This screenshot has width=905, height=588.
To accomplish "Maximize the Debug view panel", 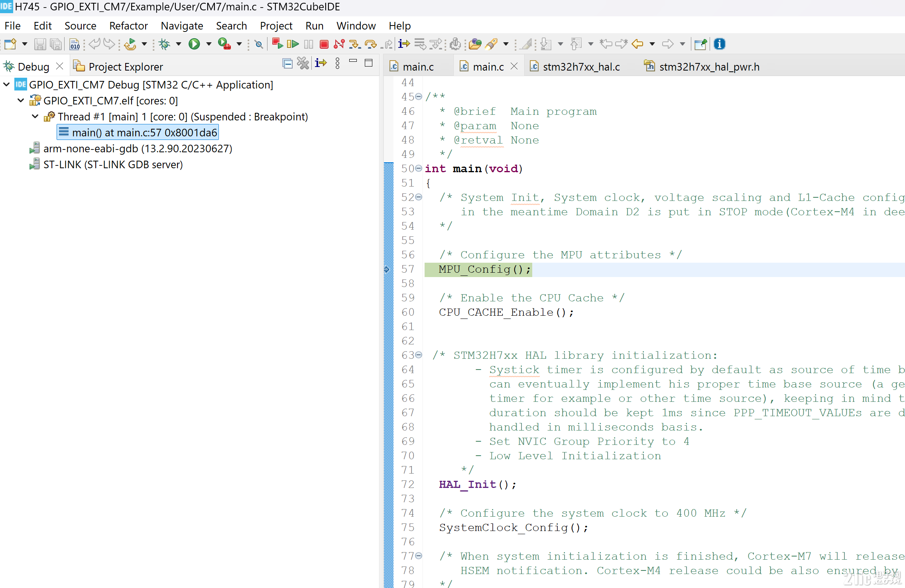I will click(369, 63).
